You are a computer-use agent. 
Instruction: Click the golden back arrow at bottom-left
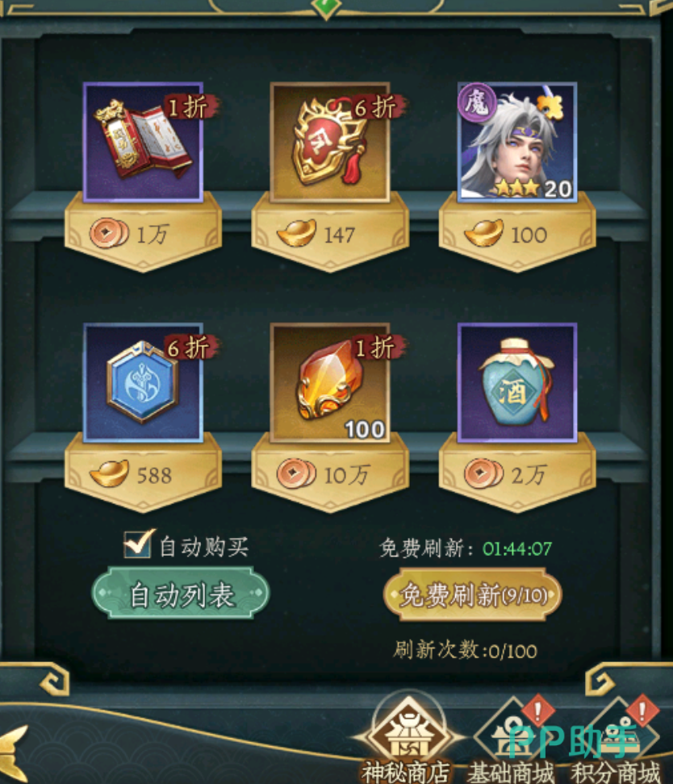[x=13, y=753]
